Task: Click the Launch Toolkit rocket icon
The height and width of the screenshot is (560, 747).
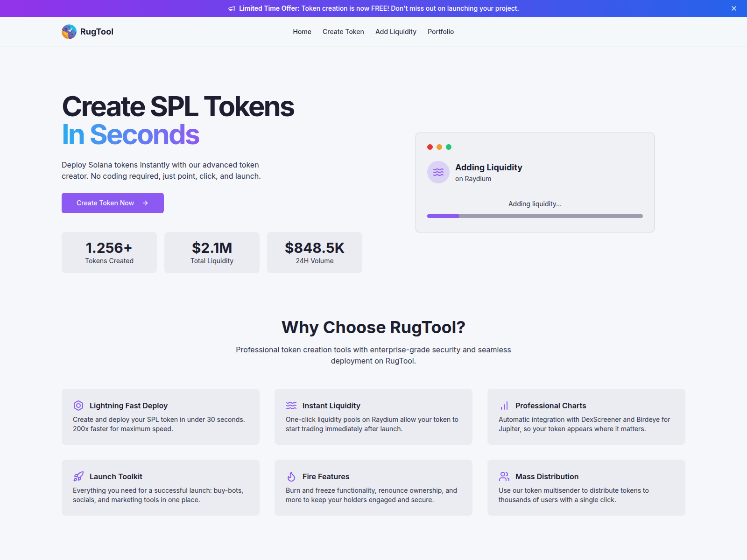Action: click(78, 476)
